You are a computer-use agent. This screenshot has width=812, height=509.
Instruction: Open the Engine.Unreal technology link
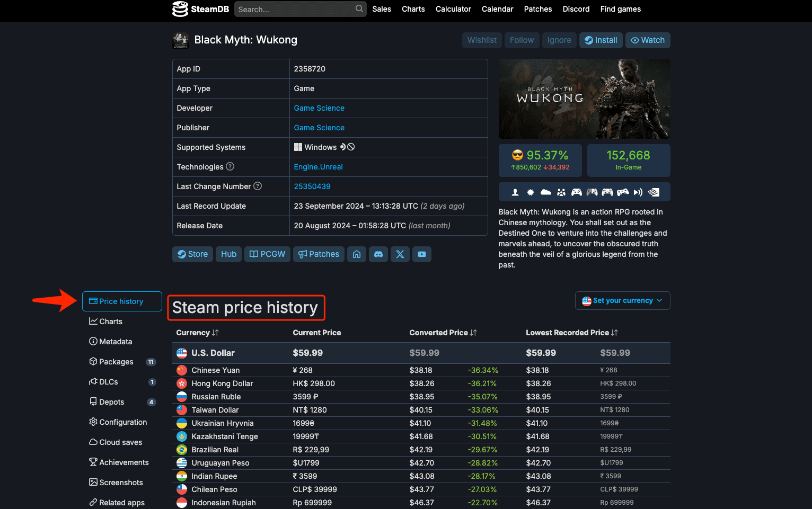[x=318, y=167]
